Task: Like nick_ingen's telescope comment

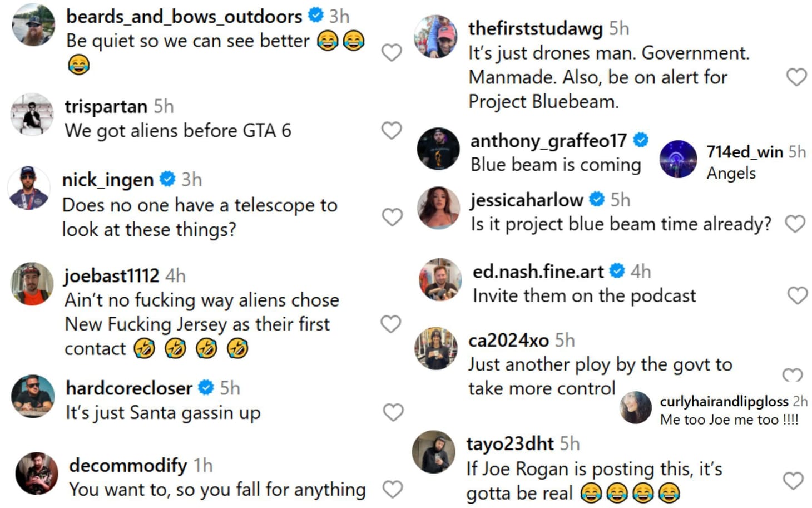Action: 392,216
